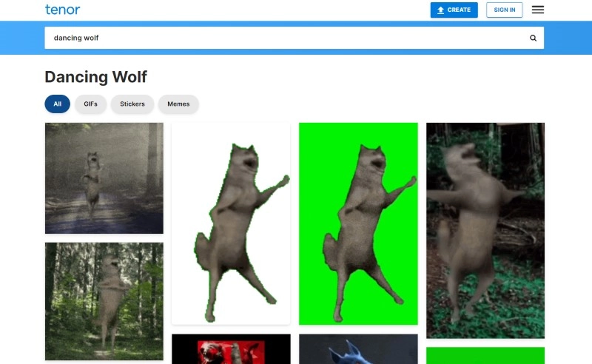Image resolution: width=592 pixels, height=364 pixels.
Task: Open the red and black thumbnail GIF
Action: (231, 348)
